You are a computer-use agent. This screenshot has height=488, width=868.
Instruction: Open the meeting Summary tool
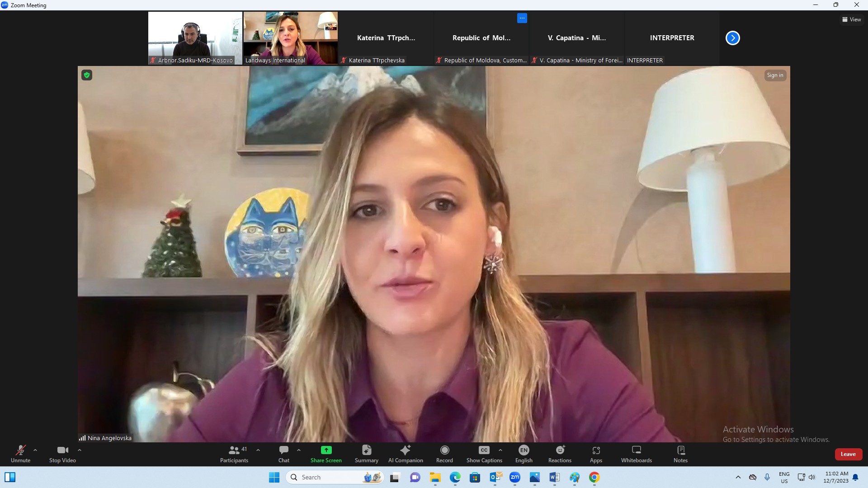pyautogui.click(x=366, y=454)
